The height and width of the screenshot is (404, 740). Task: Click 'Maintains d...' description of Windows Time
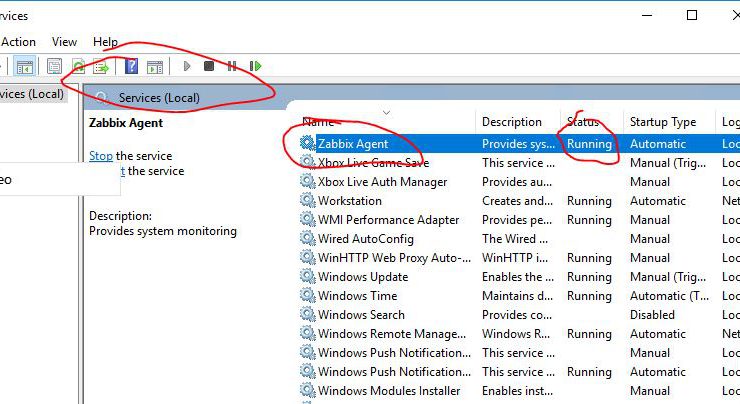pos(517,296)
